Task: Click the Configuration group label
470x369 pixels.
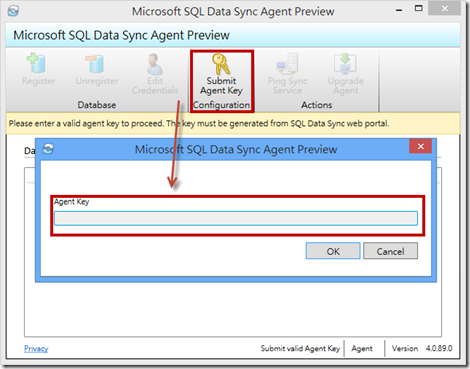Action: pyautogui.click(x=221, y=105)
